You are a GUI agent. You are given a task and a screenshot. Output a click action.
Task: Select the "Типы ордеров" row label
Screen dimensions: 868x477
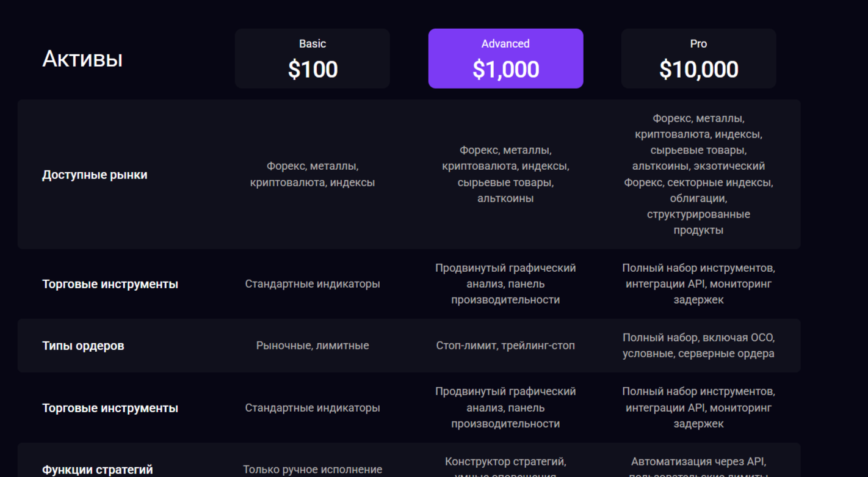(83, 346)
